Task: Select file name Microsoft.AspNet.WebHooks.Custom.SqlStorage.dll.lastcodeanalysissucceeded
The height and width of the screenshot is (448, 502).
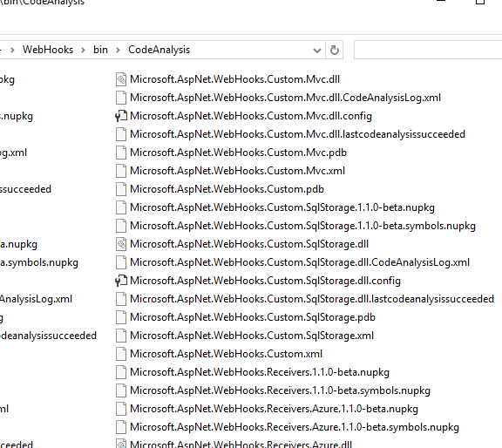Action: pyautogui.click(x=312, y=299)
